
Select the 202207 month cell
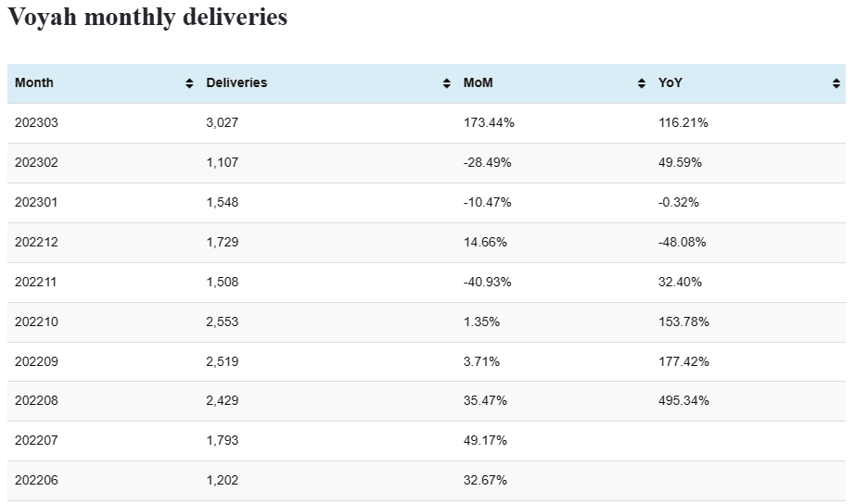coord(37,441)
